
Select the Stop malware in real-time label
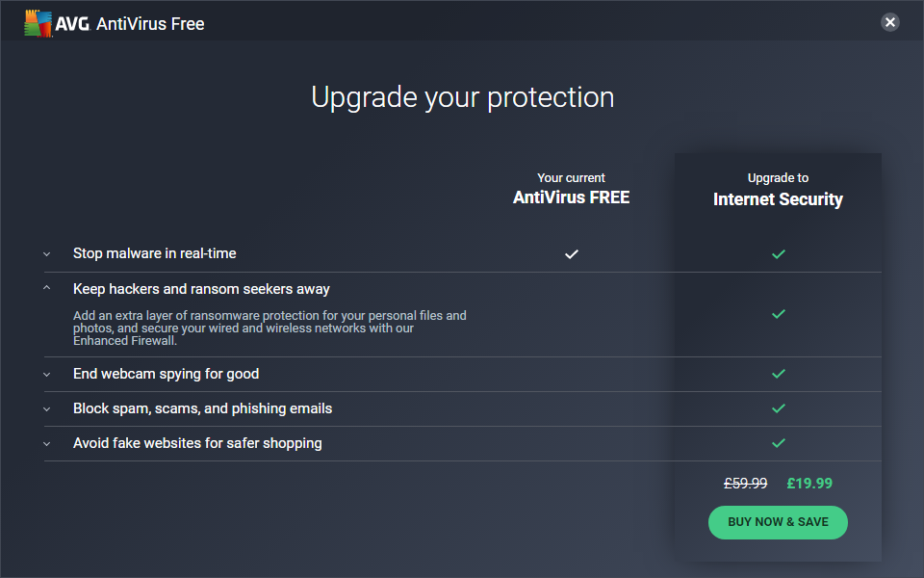[x=155, y=253]
